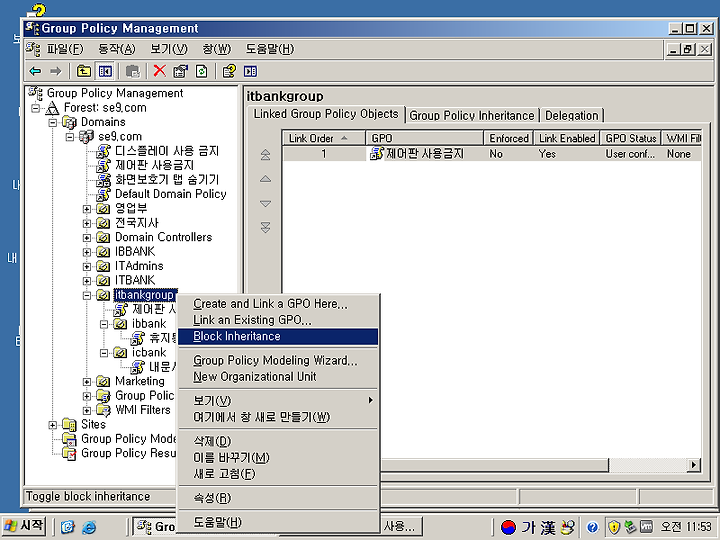This screenshot has height=540, width=720.
Task: Click the blue help tray icon
Action: click(x=592, y=527)
